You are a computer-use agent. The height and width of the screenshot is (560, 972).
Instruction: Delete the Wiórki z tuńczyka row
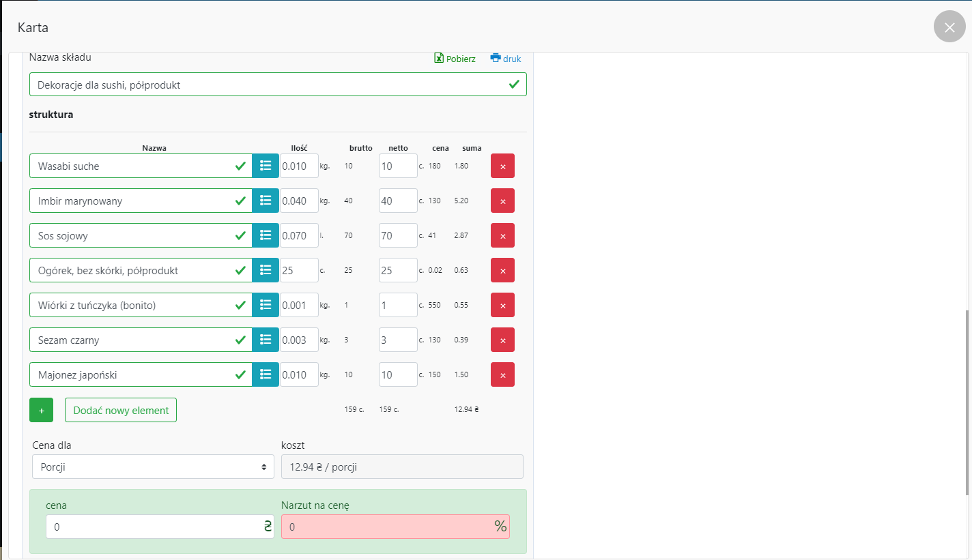click(502, 305)
